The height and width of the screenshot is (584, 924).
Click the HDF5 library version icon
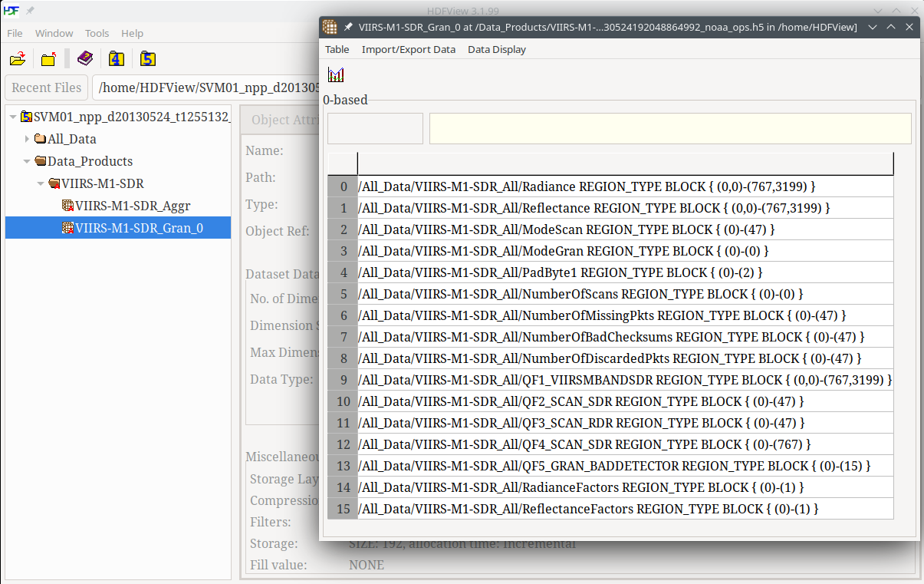(147, 59)
